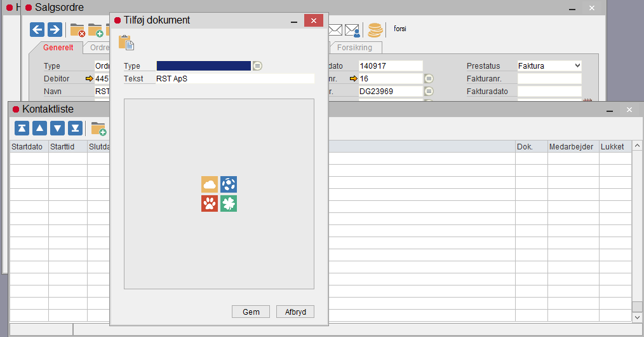The width and height of the screenshot is (644, 337).
Task: Click the Tekst field containing RST ApS
Action: (235, 79)
